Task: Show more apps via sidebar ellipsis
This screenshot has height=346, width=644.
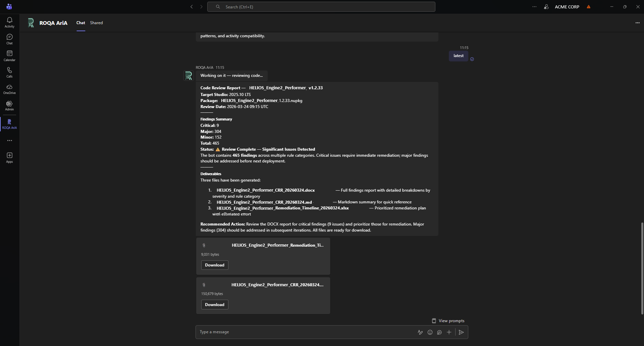Action: coord(9,141)
